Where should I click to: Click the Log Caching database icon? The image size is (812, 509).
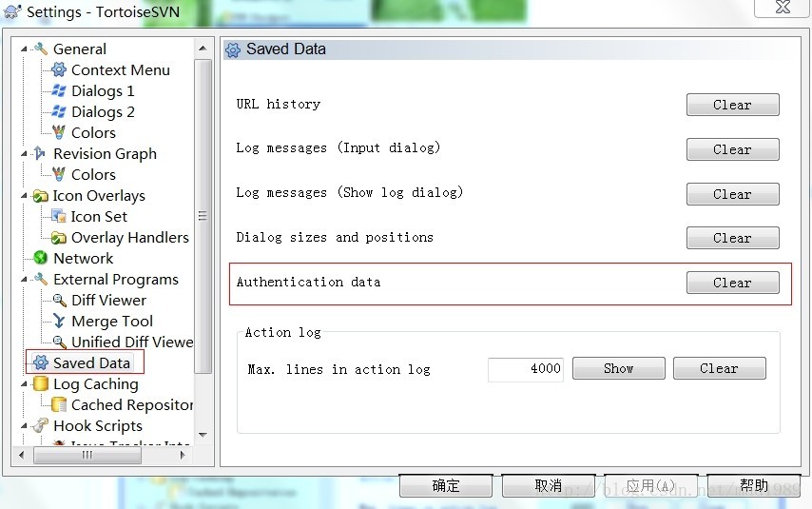point(40,383)
